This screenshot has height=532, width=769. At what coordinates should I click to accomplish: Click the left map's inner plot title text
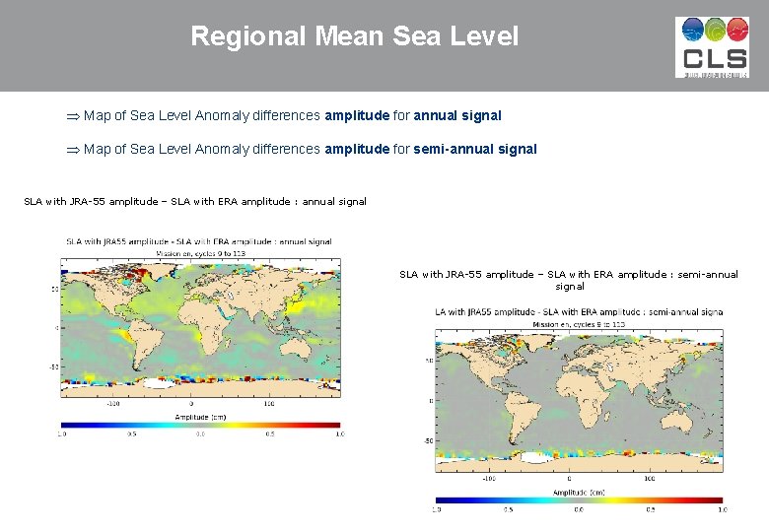(199, 241)
